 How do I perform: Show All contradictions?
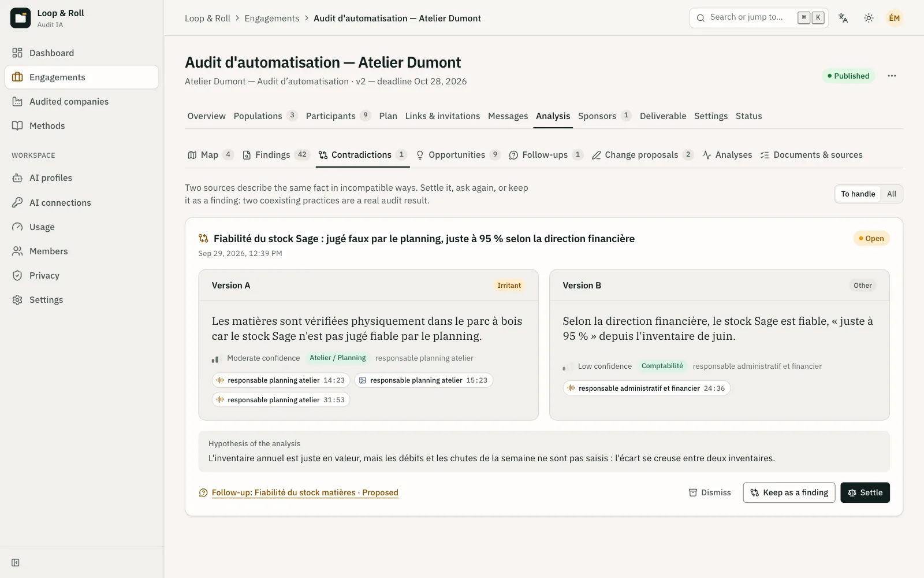point(892,194)
